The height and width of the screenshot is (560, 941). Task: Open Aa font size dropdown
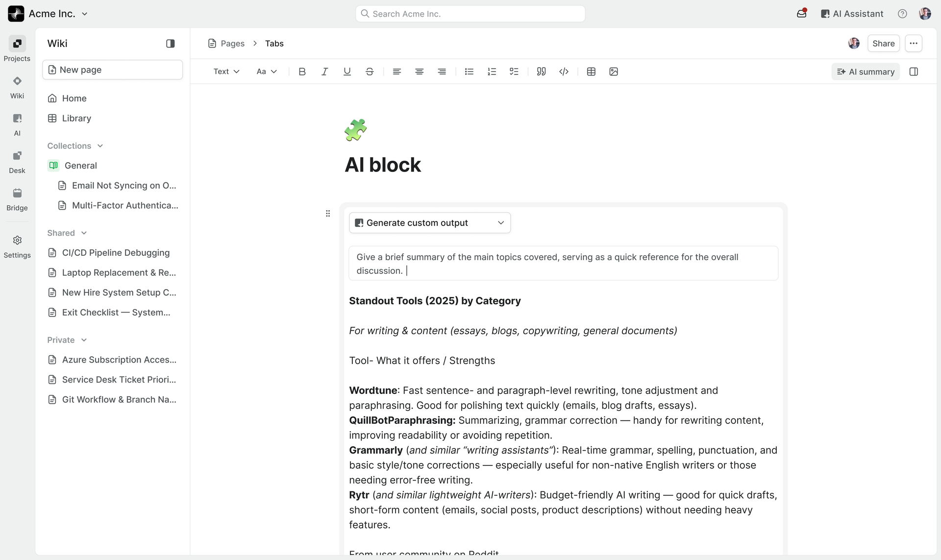click(x=267, y=72)
